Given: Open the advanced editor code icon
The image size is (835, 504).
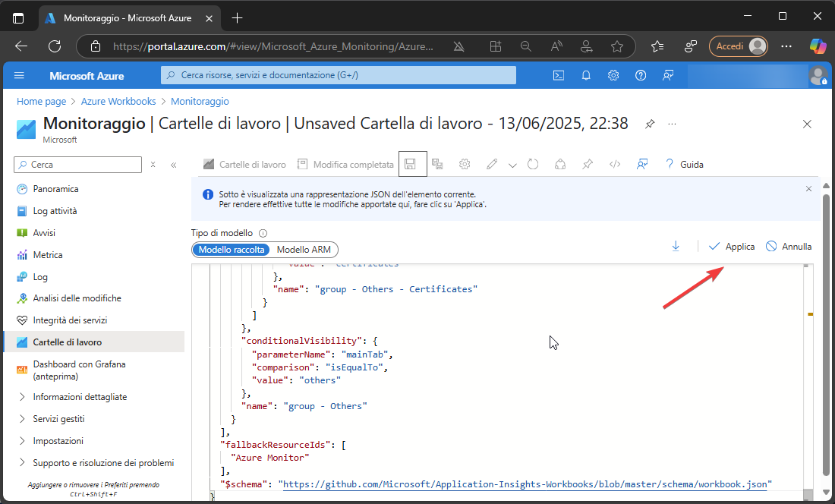Looking at the screenshot, I should (x=615, y=164).
